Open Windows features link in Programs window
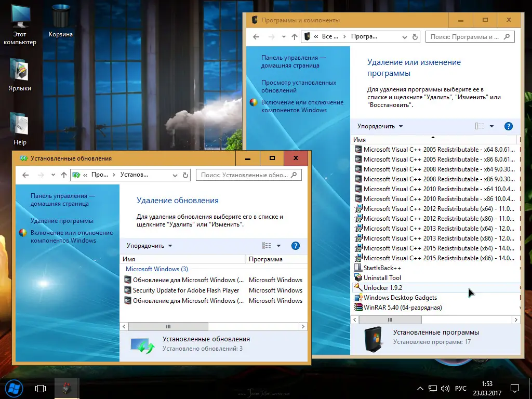The height and width of the screenshot is (399, 532). 302,106
